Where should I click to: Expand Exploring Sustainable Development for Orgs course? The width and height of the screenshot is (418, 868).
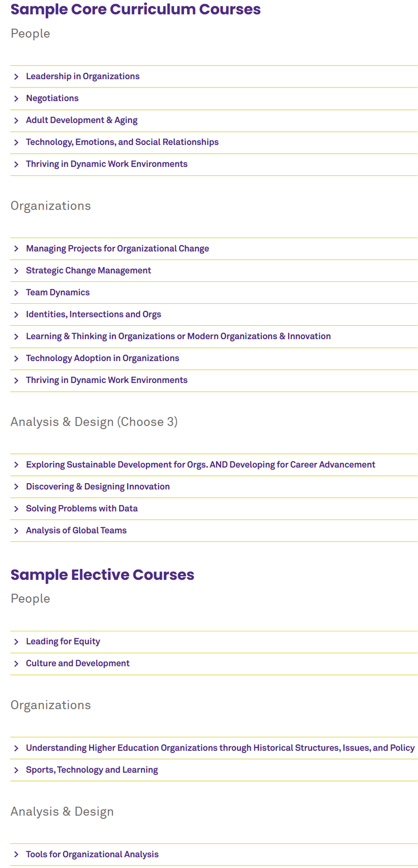click(x=200, y=465)
